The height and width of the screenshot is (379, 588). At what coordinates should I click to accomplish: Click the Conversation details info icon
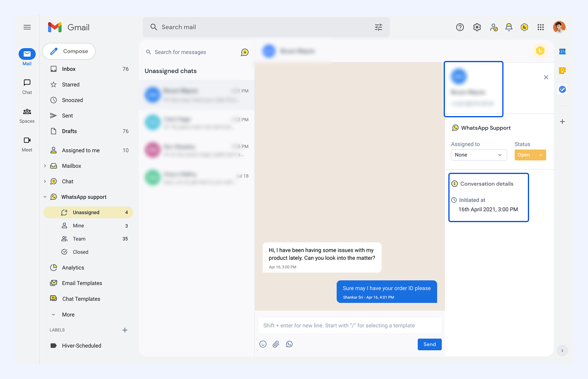point(455,184)
